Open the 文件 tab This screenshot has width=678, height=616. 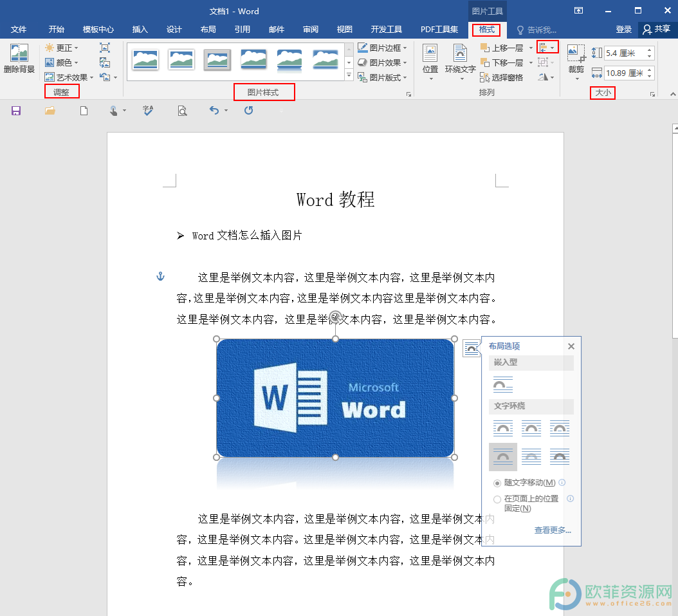click(19, 30)
